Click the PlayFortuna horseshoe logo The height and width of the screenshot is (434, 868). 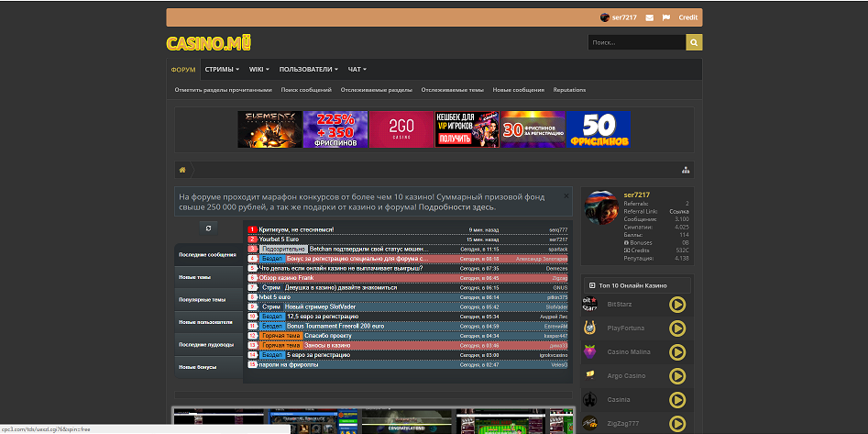590,328
